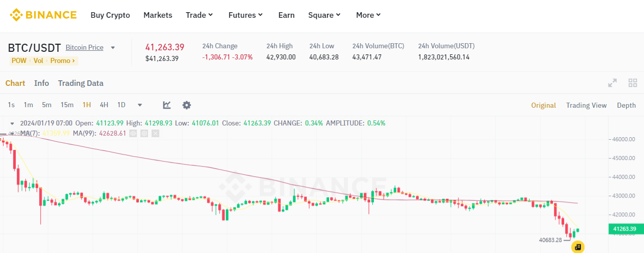Viewport: 644px width, 253px height.
Task: Click the 44000.00 price axis label
Action: coord(624,177)
